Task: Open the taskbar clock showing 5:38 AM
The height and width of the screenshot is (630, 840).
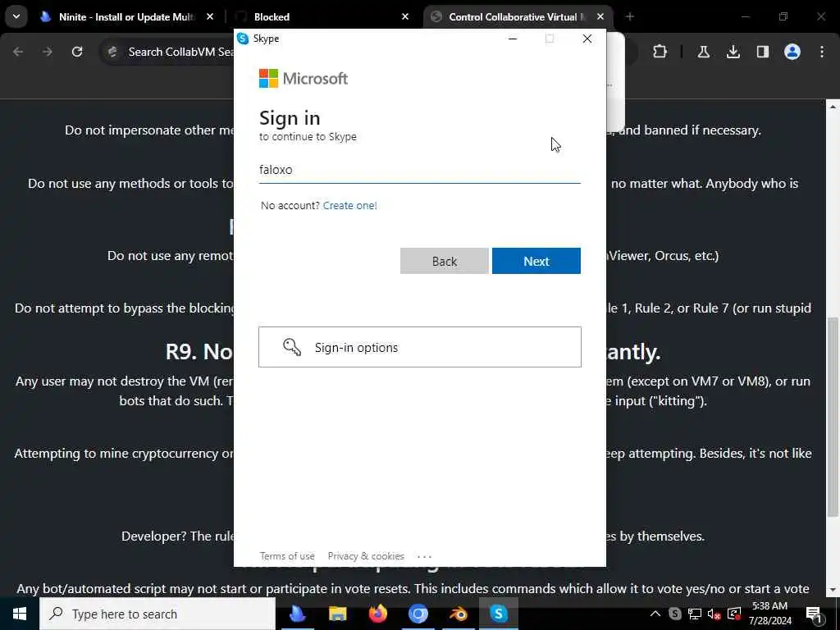Action: 769,614
